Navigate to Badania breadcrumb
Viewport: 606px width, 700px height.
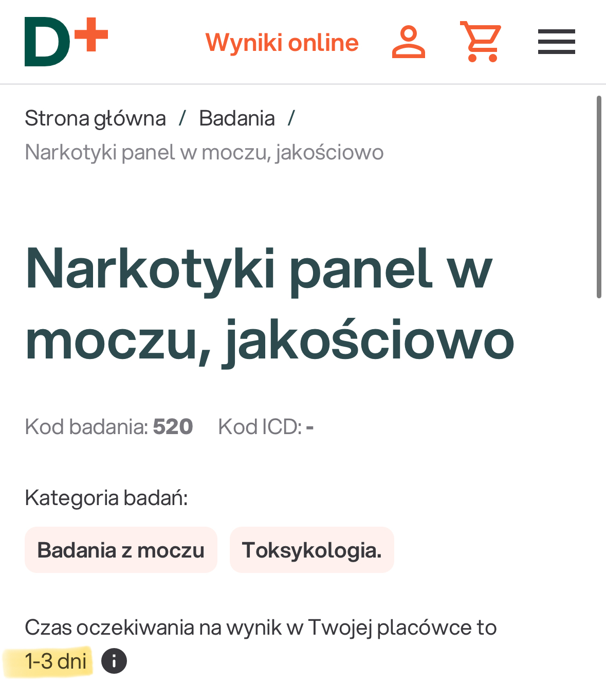pos(237,118)
